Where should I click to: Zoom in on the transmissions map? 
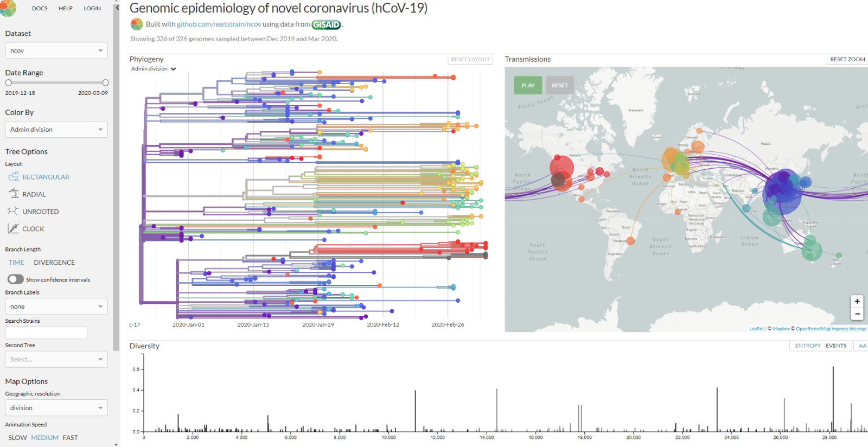[857, 302]
